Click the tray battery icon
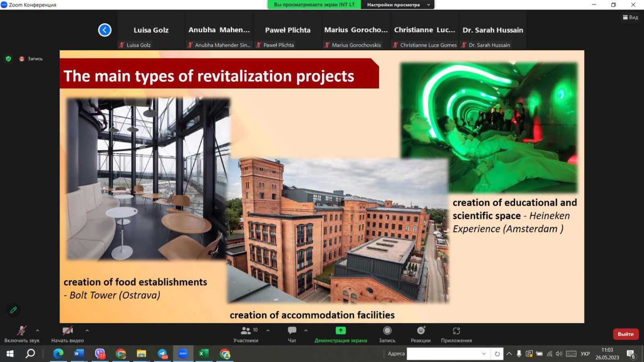The width and height of the screenshot is (644, 362). (x=539, y=354)
